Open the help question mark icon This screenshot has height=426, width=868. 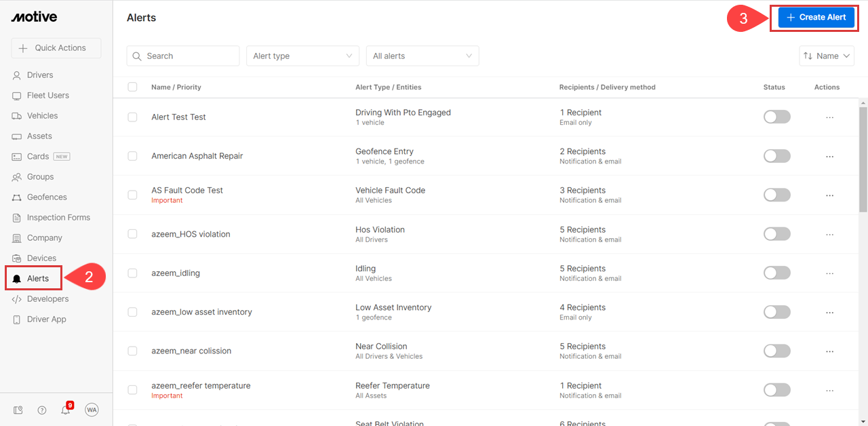pos(42,410)
